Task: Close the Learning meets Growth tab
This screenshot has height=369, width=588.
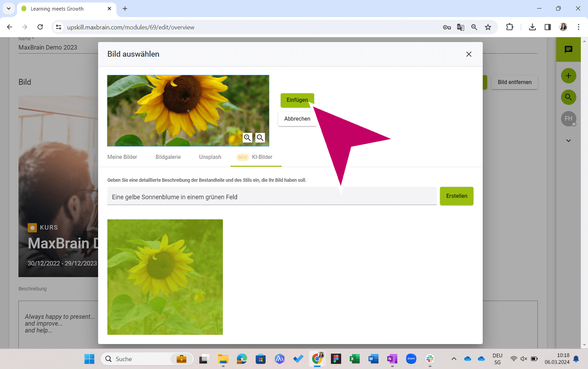Action: [109, 9]
